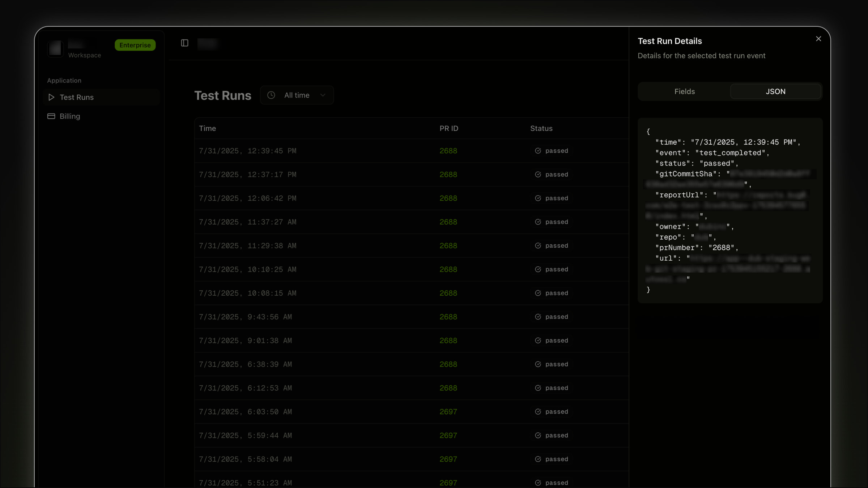Image resolution: width=868 pixels, height=488 pixels.
Task: Switch to the JSON tab in Test Run Details
Action: [x=775, y=91]
